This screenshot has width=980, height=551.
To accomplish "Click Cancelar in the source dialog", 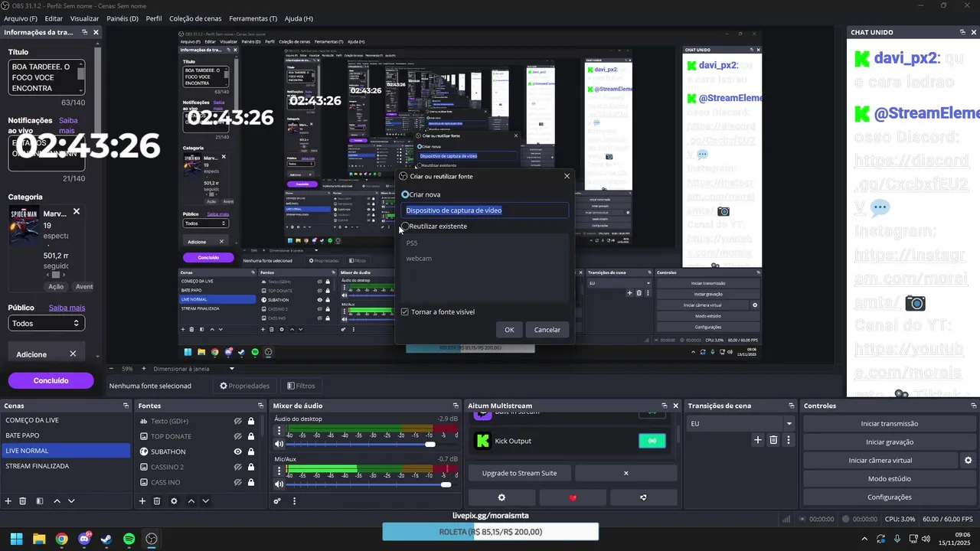I will click(x=547, y=329).
